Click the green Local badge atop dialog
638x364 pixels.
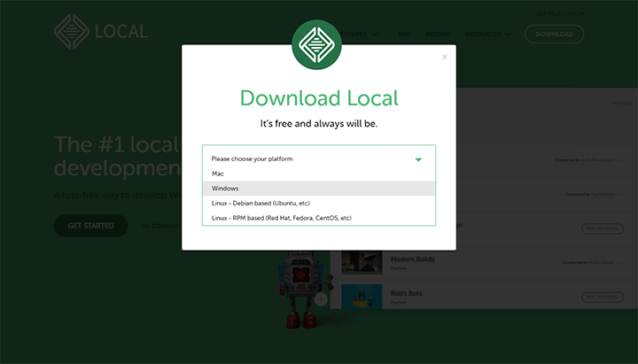(x=318, y=44)
